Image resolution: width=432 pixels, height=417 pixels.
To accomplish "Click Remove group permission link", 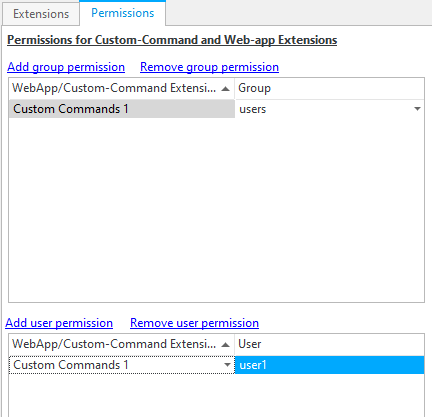I will coord(209,67).
